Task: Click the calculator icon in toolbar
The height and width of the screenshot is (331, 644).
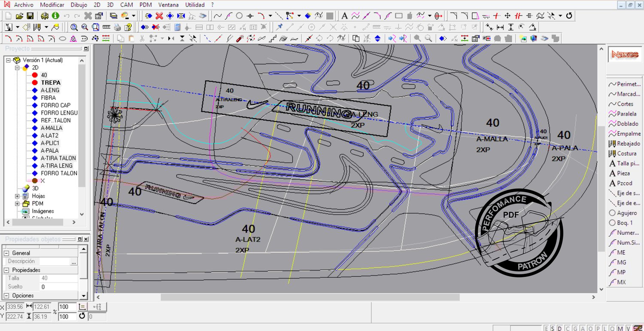Action: click(x=177, y=27)
